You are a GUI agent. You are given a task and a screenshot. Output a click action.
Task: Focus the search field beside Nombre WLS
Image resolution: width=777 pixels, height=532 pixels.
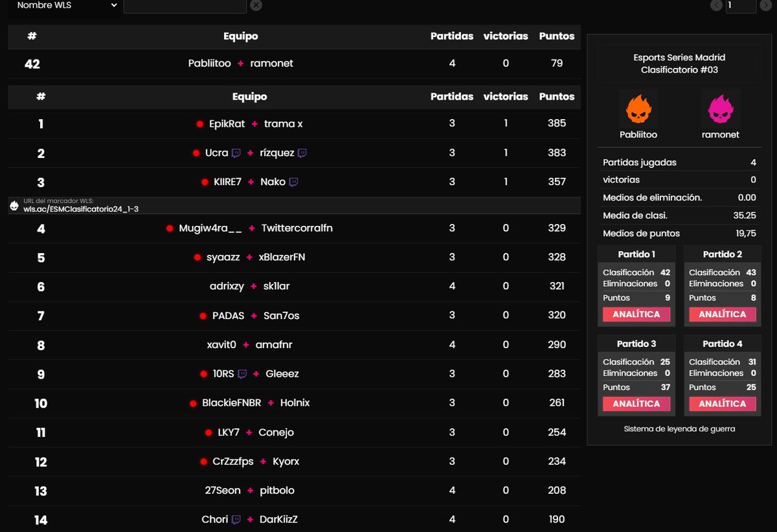pyautogui.click(x=185, y=6)
